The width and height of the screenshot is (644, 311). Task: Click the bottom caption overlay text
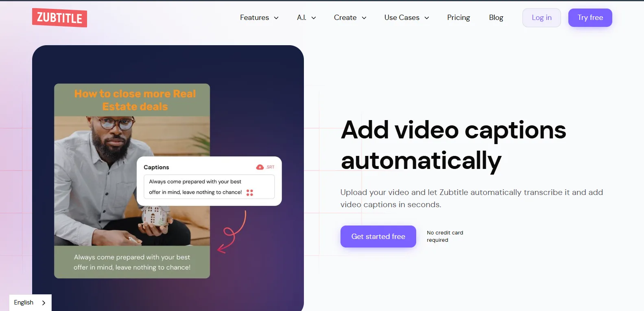coord(132,262)
